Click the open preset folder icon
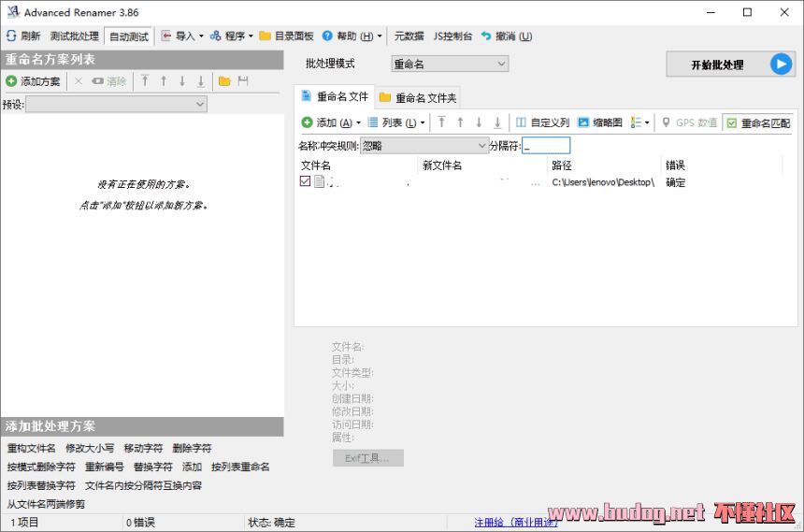Screen dimensions: 804x532 (x=224, y=81)
